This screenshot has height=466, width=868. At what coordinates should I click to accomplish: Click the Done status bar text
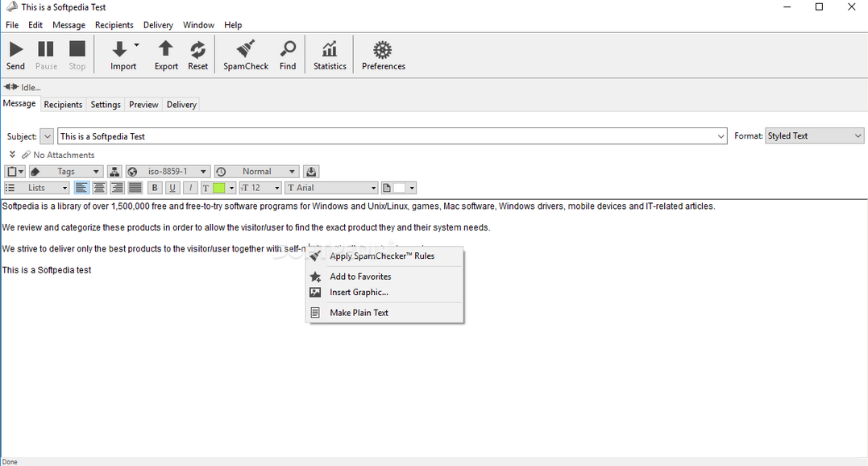coord(10,462)
